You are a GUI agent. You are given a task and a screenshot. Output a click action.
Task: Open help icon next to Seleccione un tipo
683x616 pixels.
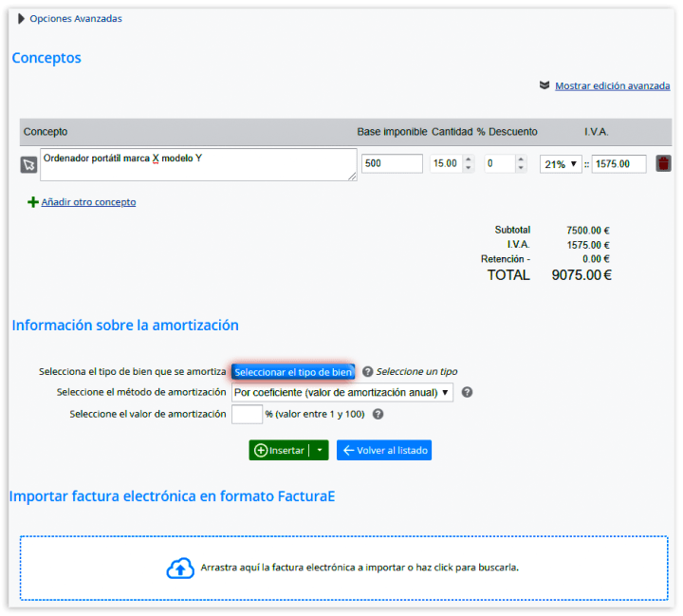[368, 371]
